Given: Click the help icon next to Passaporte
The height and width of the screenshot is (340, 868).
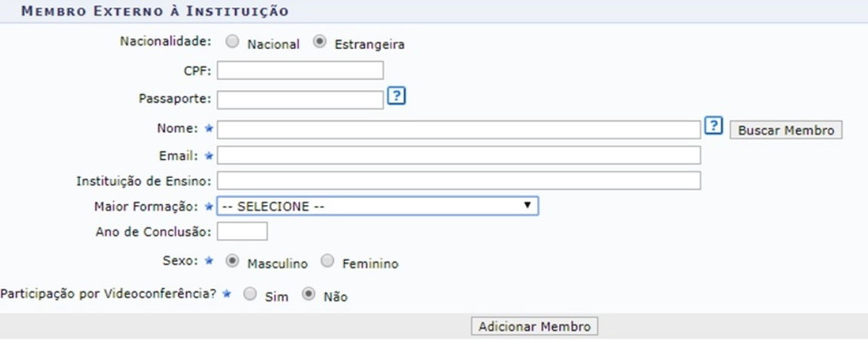Looking at the screenshot, I should pos(395,97).
